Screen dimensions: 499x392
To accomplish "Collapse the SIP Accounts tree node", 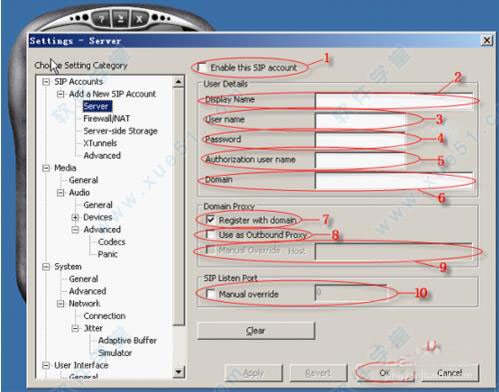I will click(x=46, y=82).
